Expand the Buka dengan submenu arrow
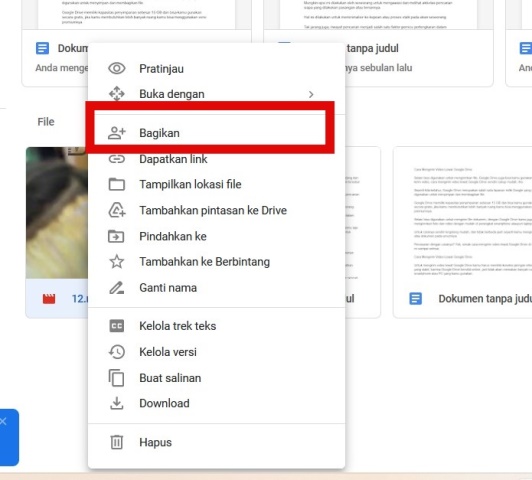The width and height of the screenshot is (532, 480). 311,94
